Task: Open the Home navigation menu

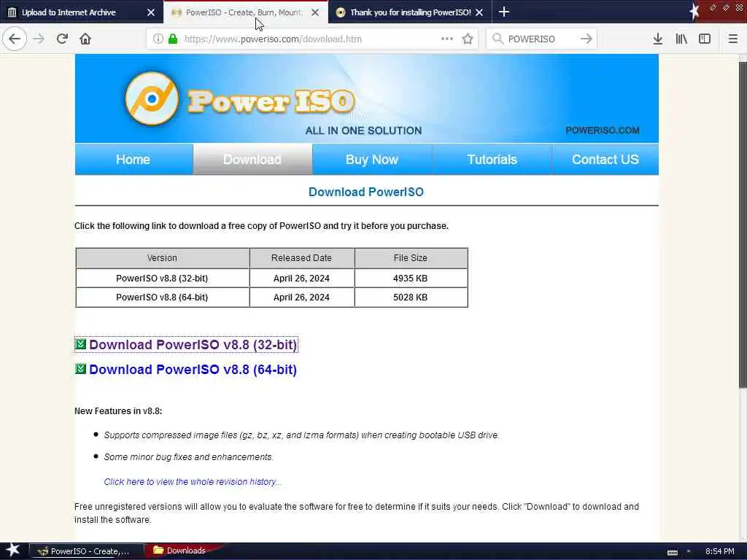Action: [133, 160]
